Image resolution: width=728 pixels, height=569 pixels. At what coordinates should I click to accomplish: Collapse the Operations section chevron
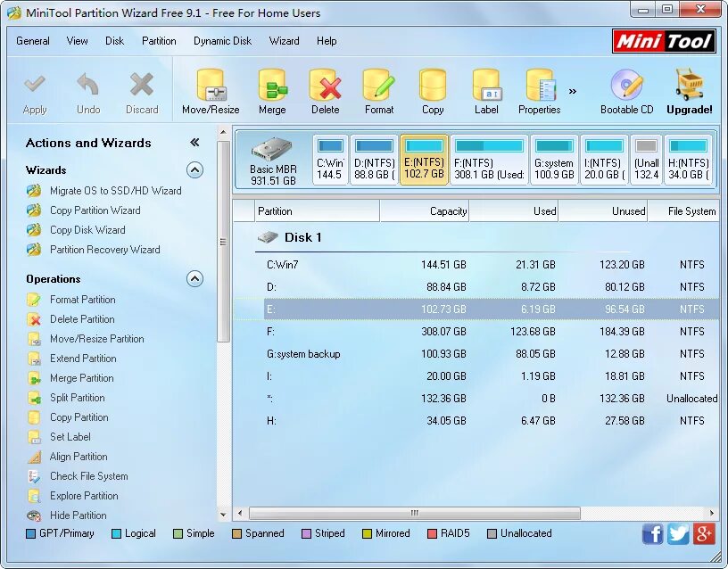pos(194,278)
